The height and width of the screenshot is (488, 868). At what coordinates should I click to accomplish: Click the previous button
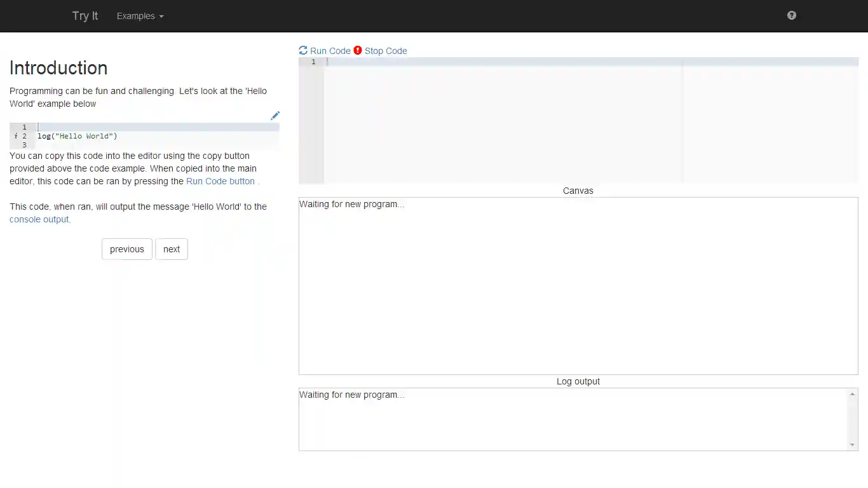(126, 249)
